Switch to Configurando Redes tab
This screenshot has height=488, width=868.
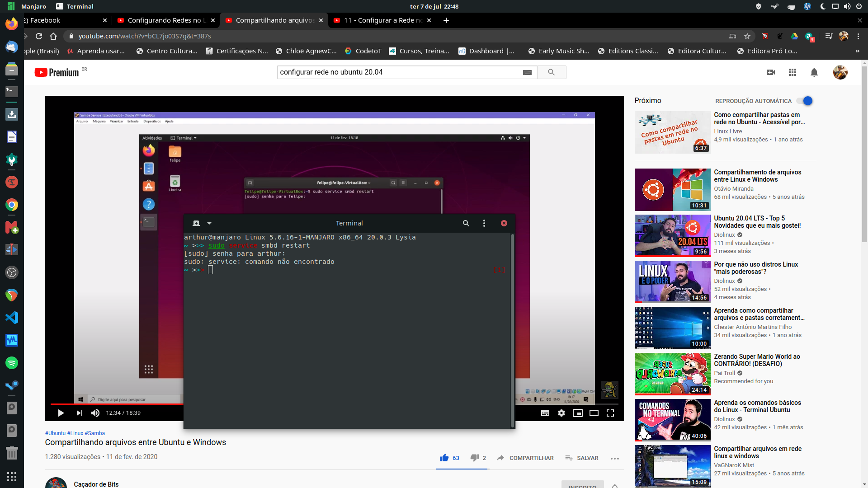point(166,20)
